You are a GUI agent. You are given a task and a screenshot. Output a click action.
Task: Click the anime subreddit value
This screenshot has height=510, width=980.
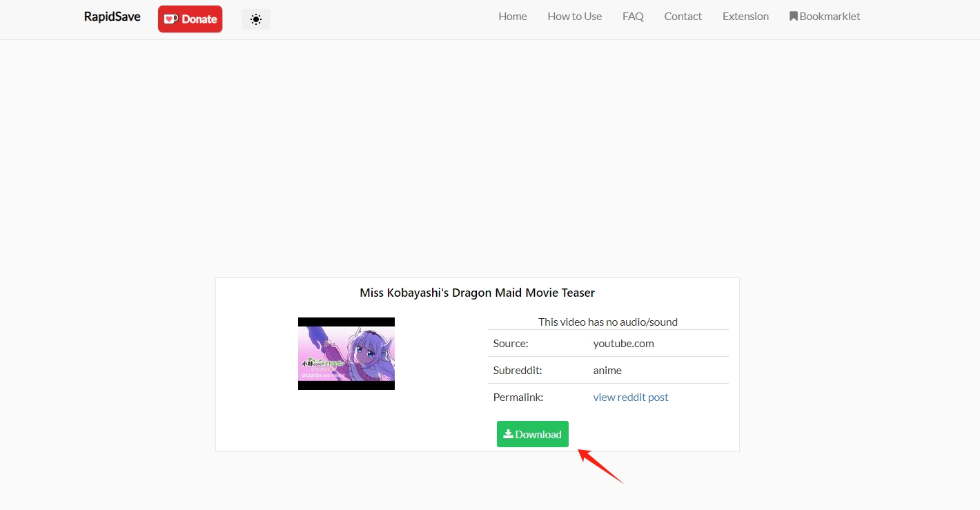pyautogui.click(x=607, y=371)
